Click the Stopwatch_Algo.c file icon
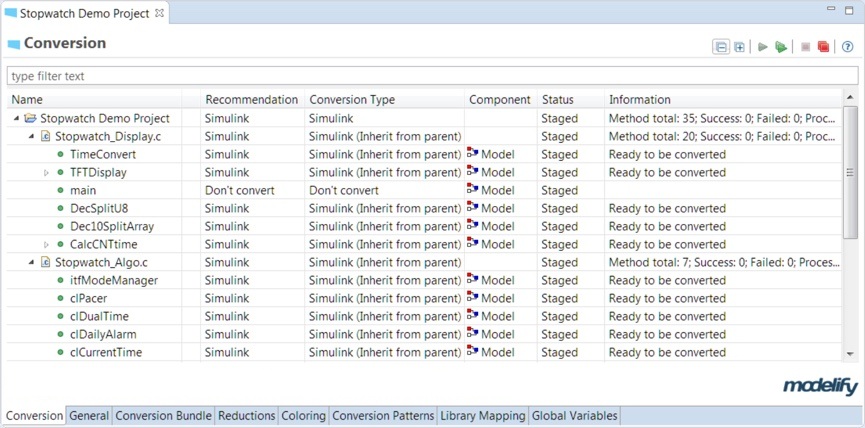 point(46,263)
